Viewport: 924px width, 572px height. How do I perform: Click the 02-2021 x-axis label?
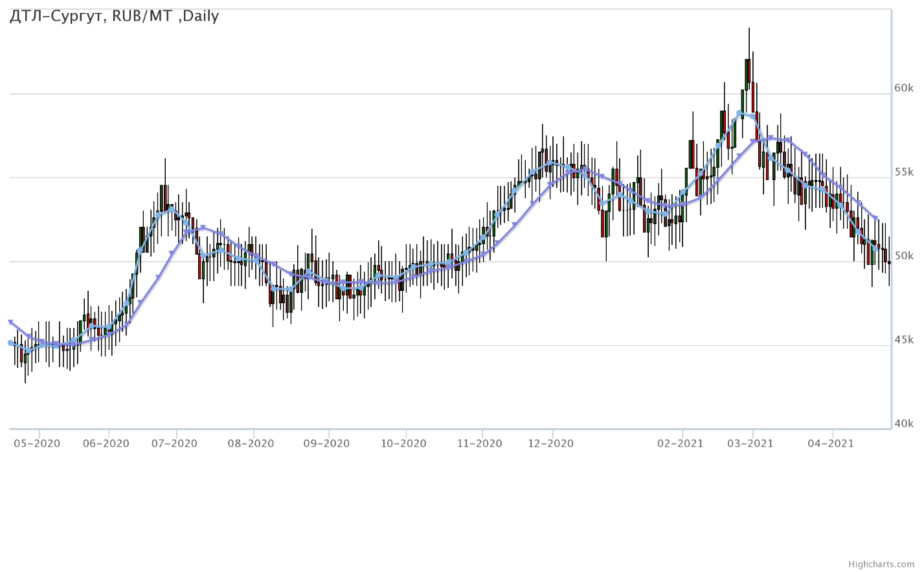click(x=680, y=444)
